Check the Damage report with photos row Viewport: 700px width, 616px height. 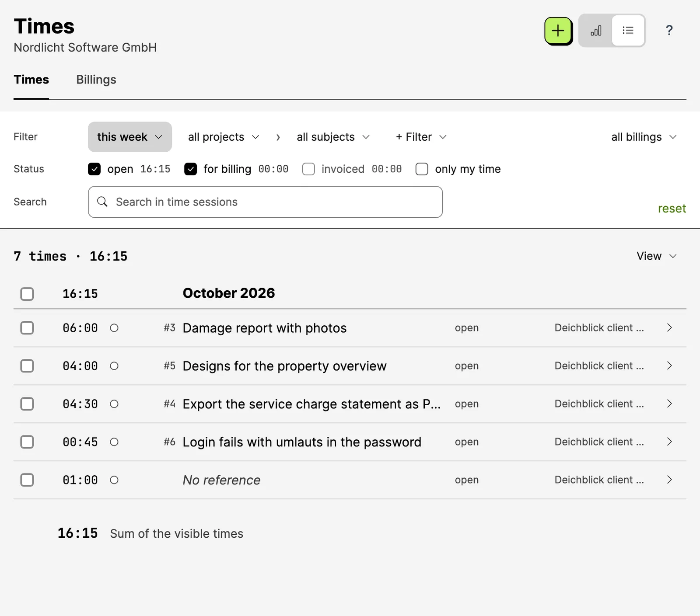click(27, 328)
